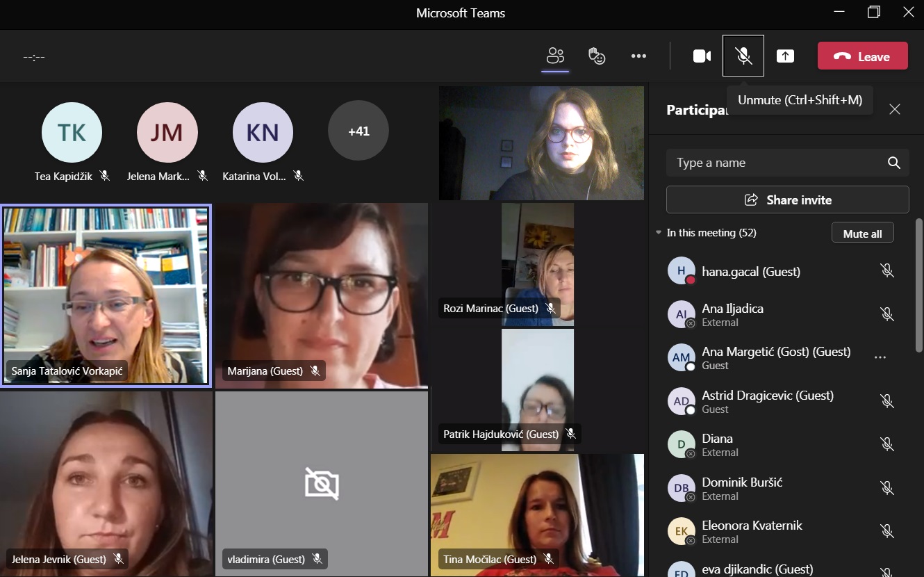Select Ana Iljadica's AI avatar
The height and width of the screenshot is (577, 924).
(x=682, y=314)
